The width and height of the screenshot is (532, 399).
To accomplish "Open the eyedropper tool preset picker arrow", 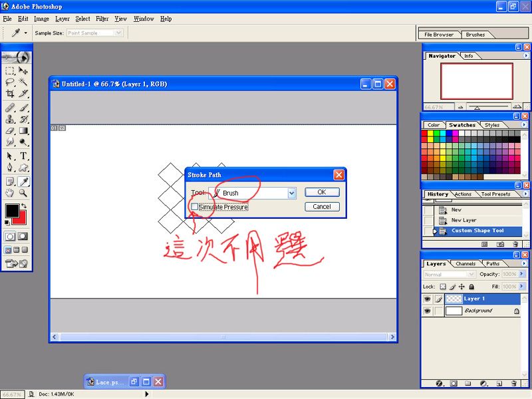I will 26,33.
